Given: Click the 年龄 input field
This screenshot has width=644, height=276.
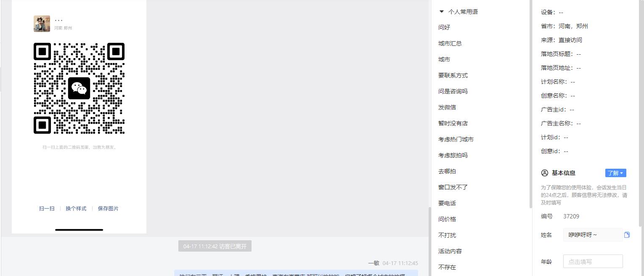Looking at the screenshot, I should pyautogui.click(x=593, y=261).
